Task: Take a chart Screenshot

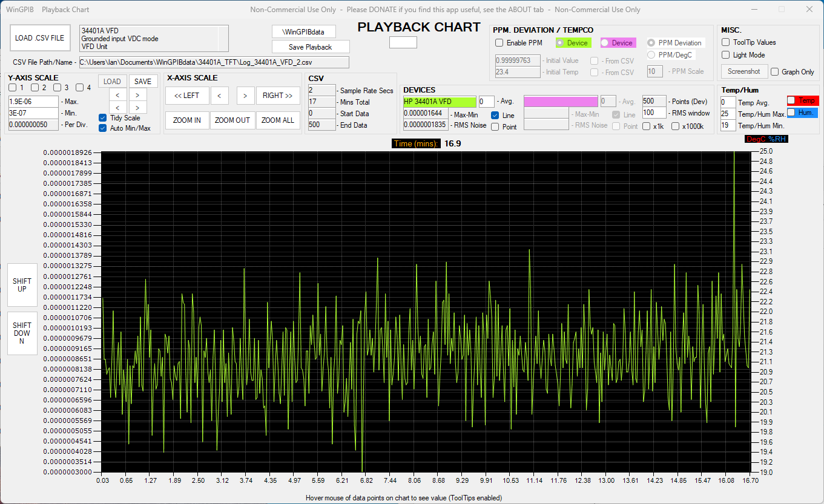Action: coord(744,71)
